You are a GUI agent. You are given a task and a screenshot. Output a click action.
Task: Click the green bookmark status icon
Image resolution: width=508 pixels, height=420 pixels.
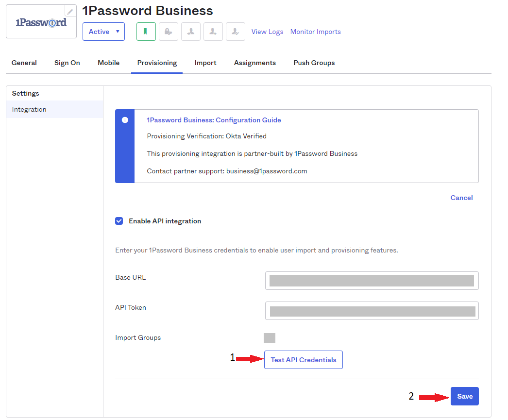point(146,31)
